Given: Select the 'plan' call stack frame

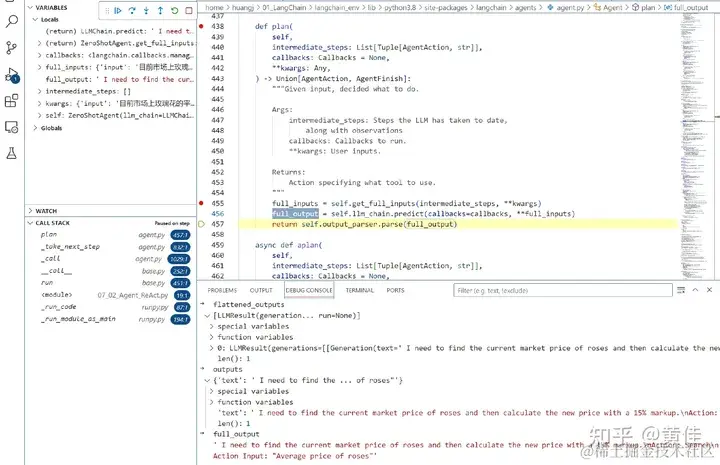Looking at the screenshot, I should 111,235.
